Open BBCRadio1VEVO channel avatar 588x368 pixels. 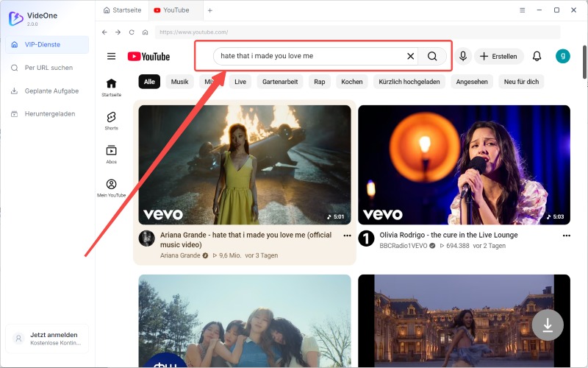pyautogui.click(x=366, y=238)
